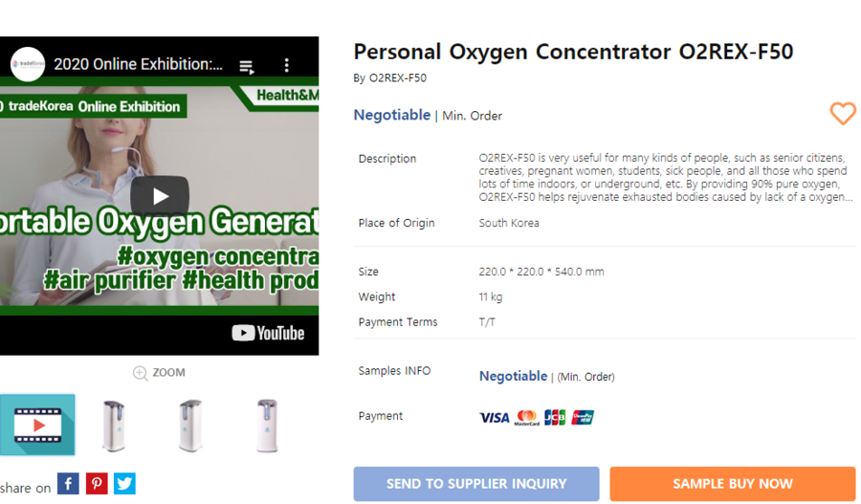The width and height of the screenshot is (861, 504).
Task: Open the O2REX-F50 supplier link
Action: [398, 78]
